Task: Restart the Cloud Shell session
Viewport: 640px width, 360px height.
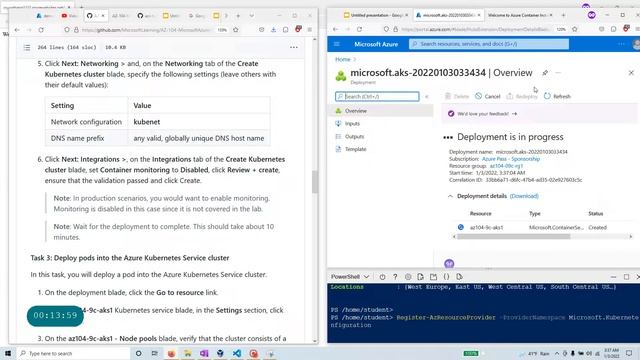Action: click(x=382, y=277)
